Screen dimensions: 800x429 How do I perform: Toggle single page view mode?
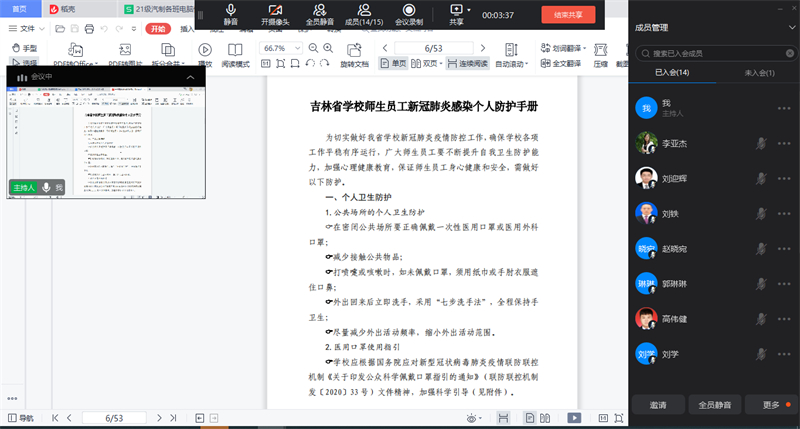pos(394,63)
